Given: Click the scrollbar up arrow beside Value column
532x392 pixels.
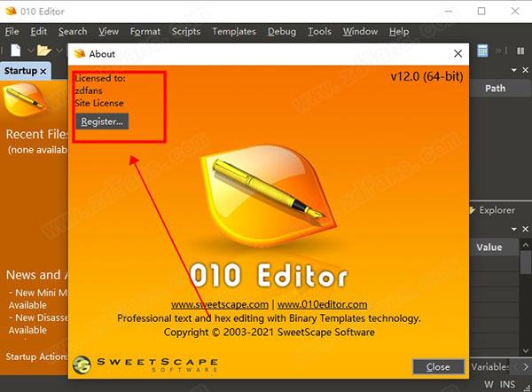Looking at the screenshot, I should pyautogui.click(x=525, y=245).
